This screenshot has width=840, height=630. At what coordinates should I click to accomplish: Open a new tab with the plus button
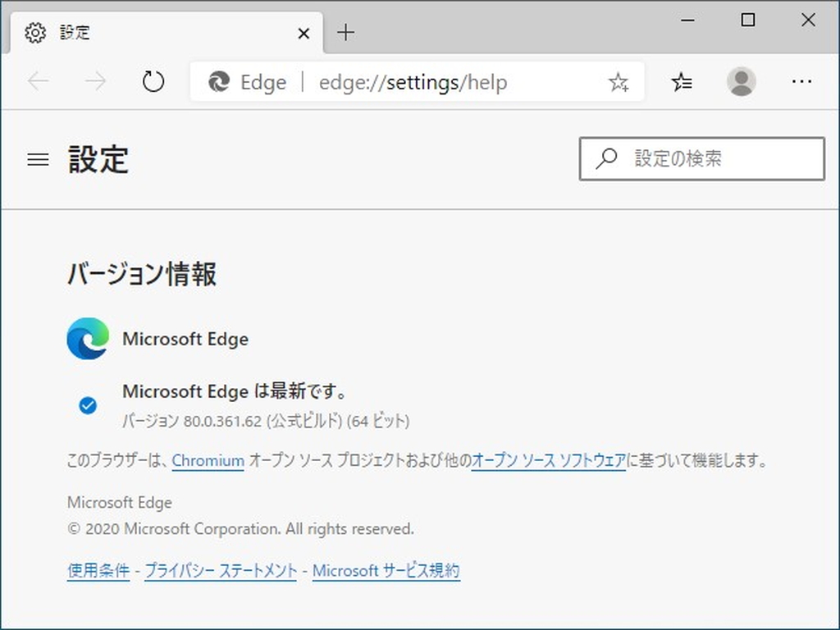[x=345, y=33]
